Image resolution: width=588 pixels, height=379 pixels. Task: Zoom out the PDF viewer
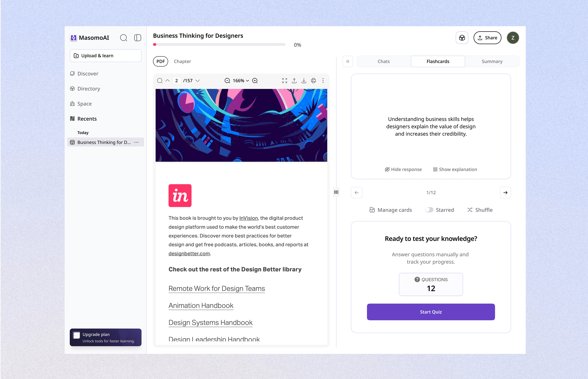[x=227, y=81]
